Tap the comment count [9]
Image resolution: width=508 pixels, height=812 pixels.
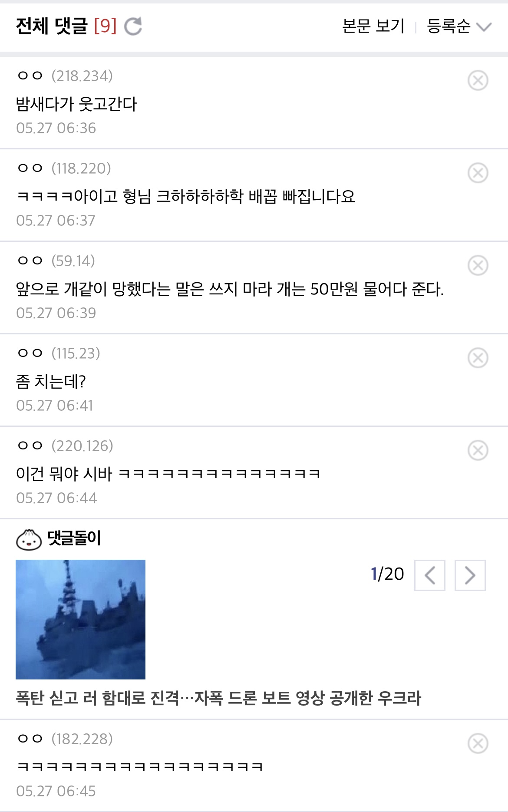[x=106, y=26]
